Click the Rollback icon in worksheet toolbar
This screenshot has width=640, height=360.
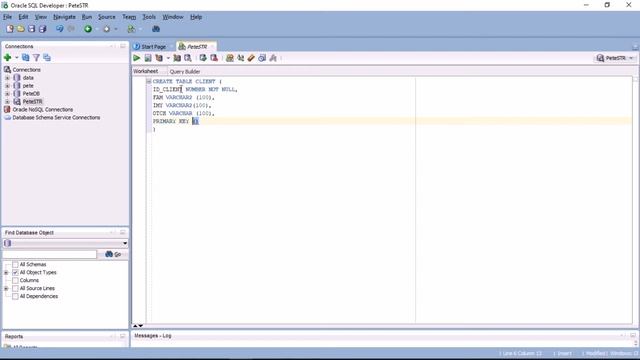tap(214, 58)
